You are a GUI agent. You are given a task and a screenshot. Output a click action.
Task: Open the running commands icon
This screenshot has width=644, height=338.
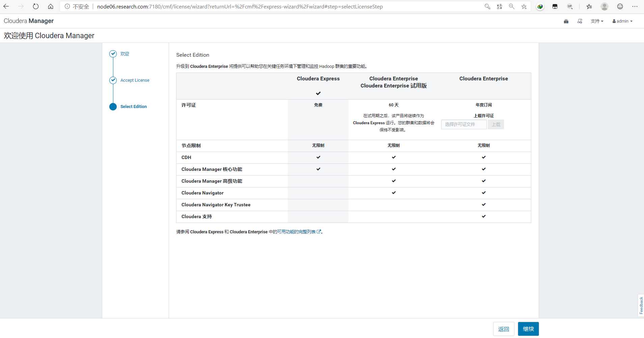coord(580,21)
